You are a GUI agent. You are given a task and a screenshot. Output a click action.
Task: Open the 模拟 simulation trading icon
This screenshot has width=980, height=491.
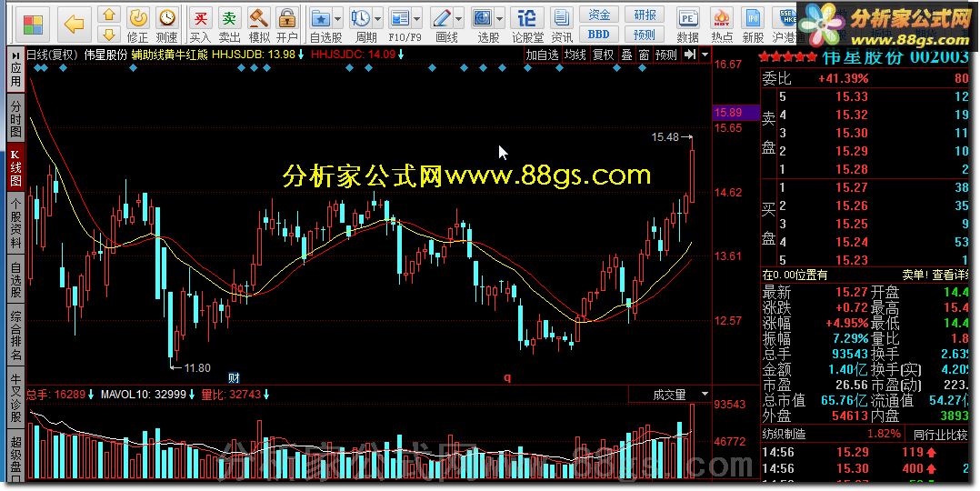point(259,25)
